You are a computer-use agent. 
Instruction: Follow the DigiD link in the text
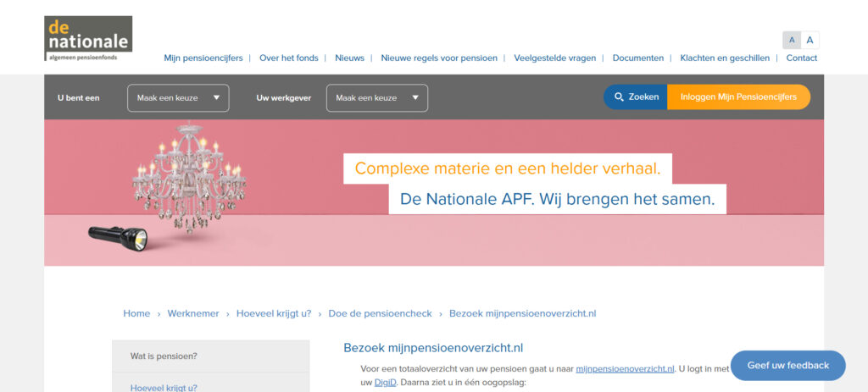386,382
